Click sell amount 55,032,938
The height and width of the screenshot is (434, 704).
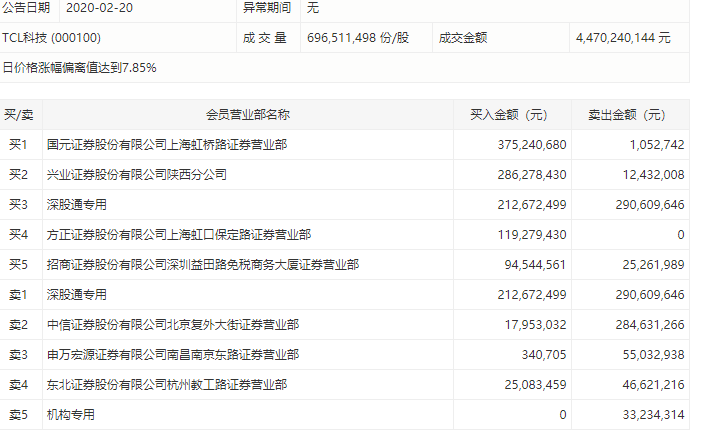coord(653,355)
